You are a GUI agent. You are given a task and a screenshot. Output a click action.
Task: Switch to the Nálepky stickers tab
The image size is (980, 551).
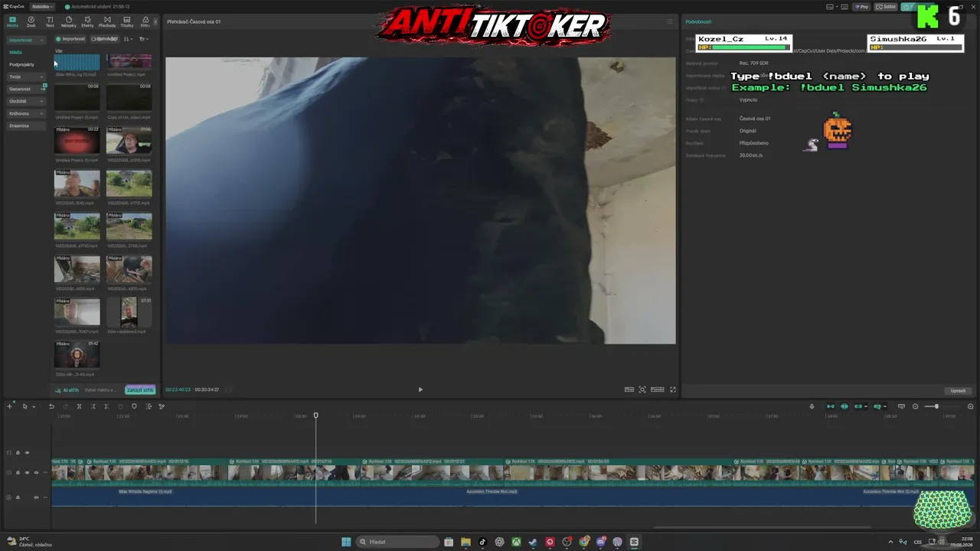pos(69,21)
